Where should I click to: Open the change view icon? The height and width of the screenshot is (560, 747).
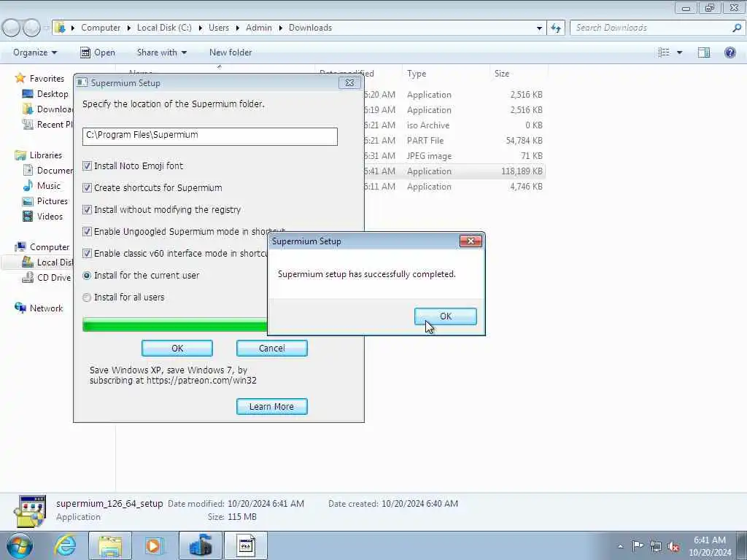(x=664, y=52)
